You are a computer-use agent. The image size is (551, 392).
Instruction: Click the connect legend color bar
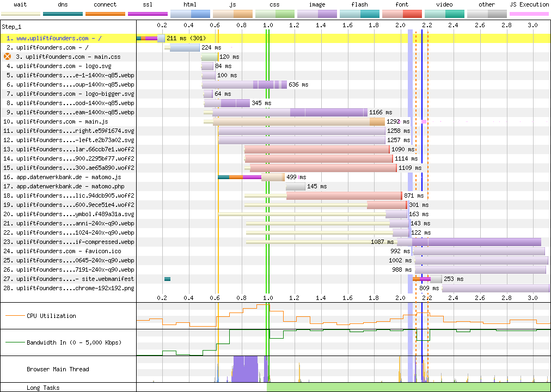point(105,14)
